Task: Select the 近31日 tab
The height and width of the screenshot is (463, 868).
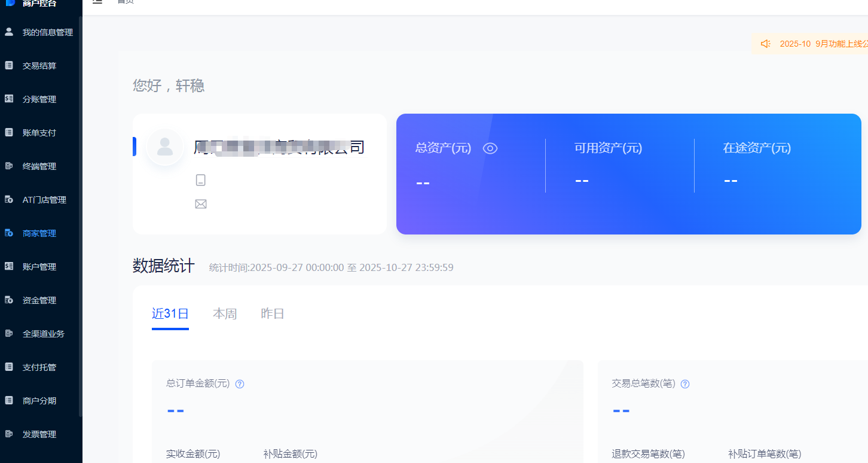Action: point(170,313)
